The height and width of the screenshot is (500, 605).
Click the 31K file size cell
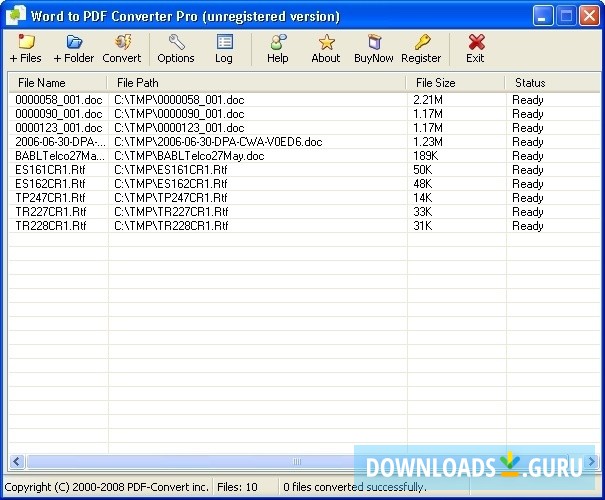point(422,226)
